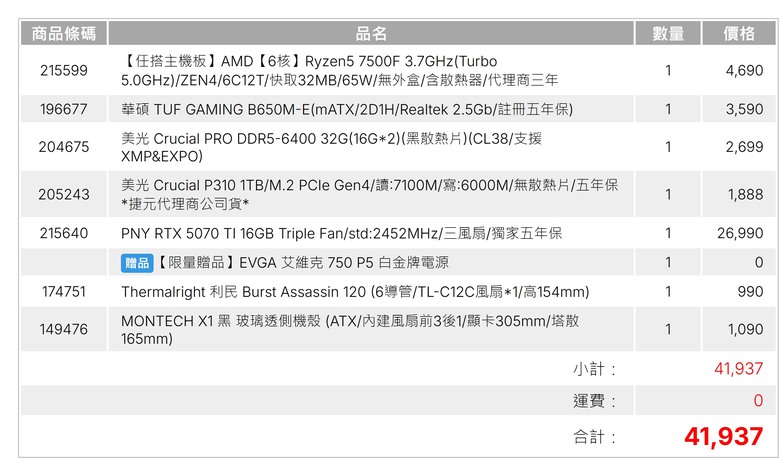The height and width of the screenshot is (463, 780).
Task: Open the Crucial P310 1TB SSD entry
Action: [369, 194]
